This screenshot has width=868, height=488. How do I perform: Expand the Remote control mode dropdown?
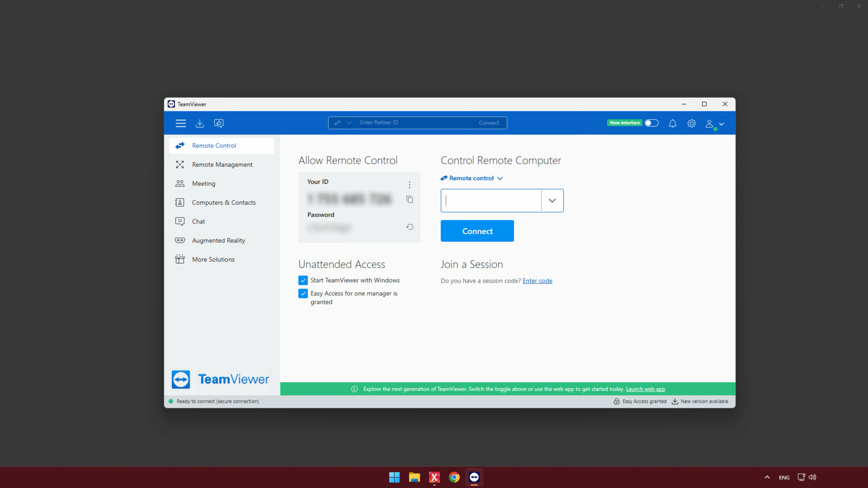(x=472, y=178)
